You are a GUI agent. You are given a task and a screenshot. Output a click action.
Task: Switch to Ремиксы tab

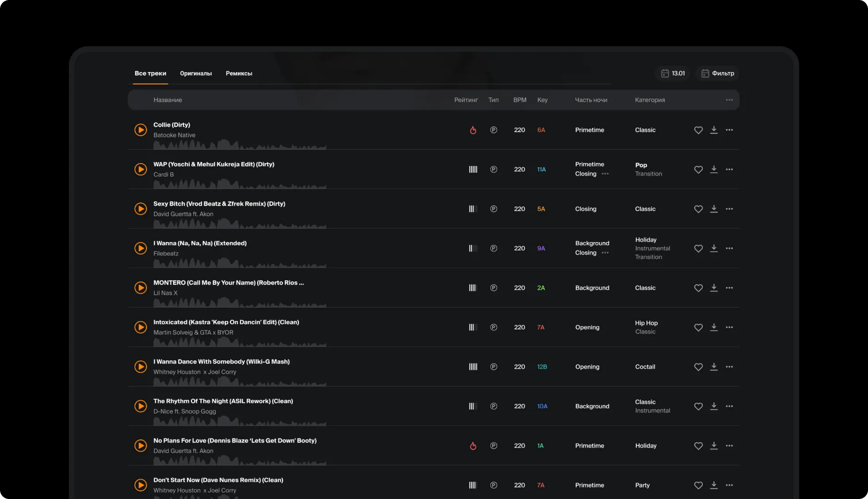coord(239,73)
